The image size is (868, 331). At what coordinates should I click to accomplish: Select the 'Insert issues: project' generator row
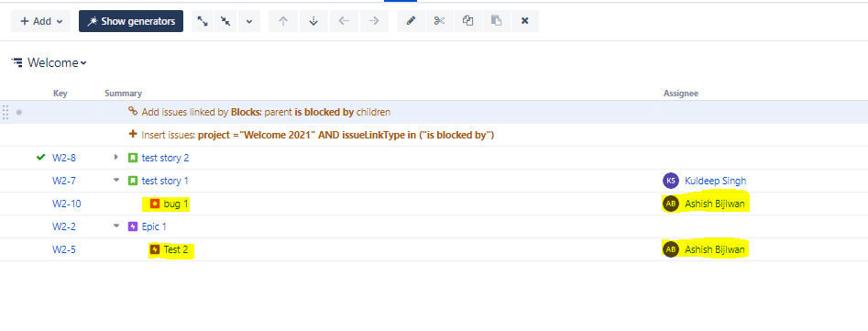tap(434, 135)
